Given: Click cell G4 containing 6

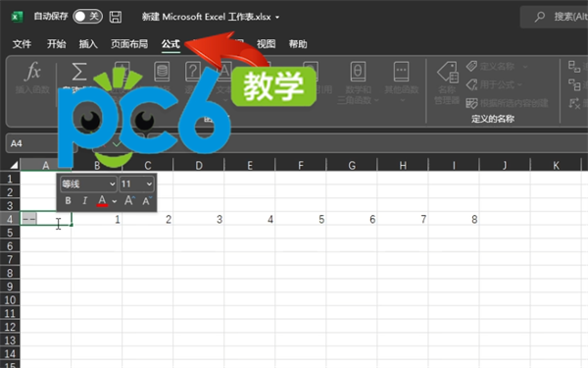Looking at the screenshot, I should (x=352, y=219).
